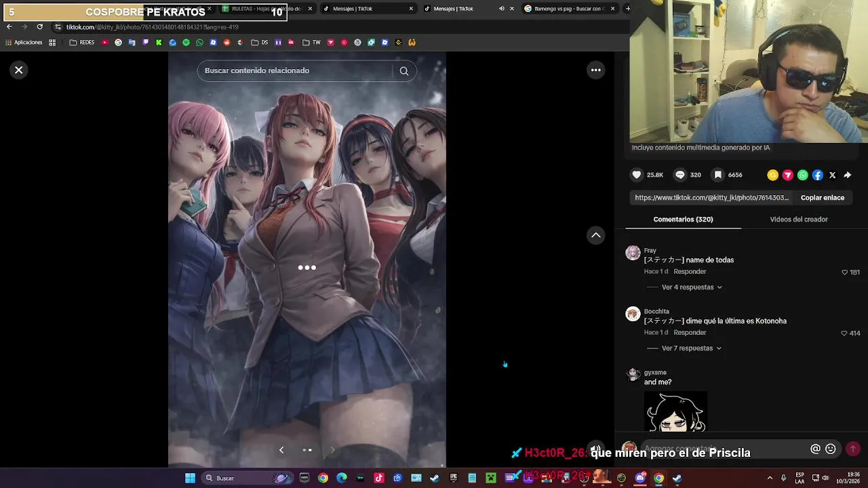868x488 pixels.
Task: Share the post to X
Action: click(x=833, y=175)
